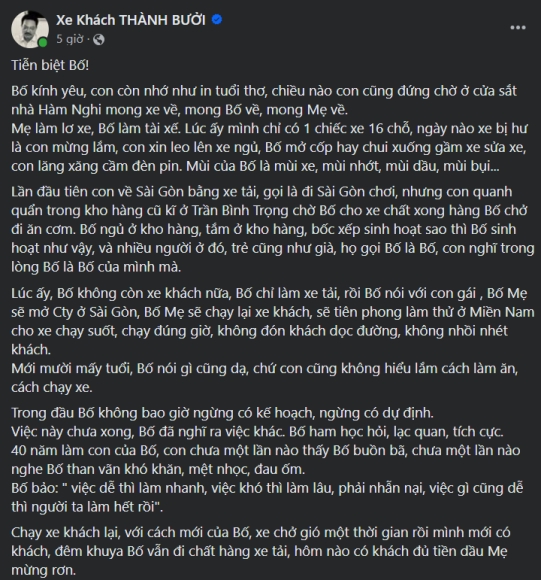Click the line starting "40 năm làm con"
Image resolution: width=541 pixels, height=580 pixels.
click(266, 451)
